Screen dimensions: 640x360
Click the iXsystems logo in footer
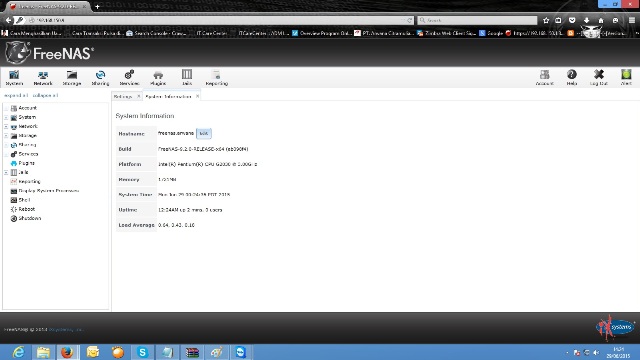click(x=615, y=327)
